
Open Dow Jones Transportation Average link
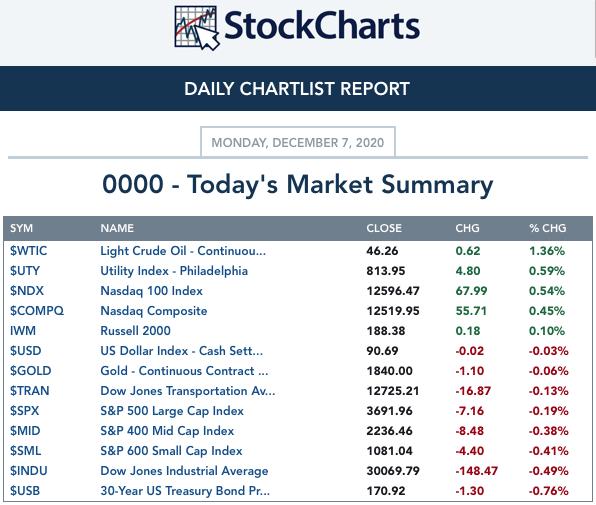[x=187, y=391]
